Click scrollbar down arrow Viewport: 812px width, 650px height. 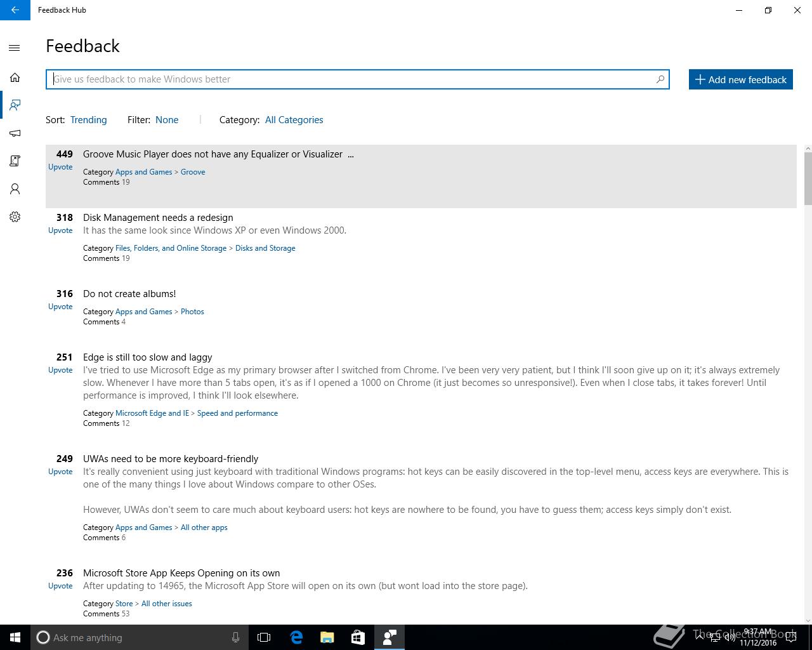(x=808, y=620)
